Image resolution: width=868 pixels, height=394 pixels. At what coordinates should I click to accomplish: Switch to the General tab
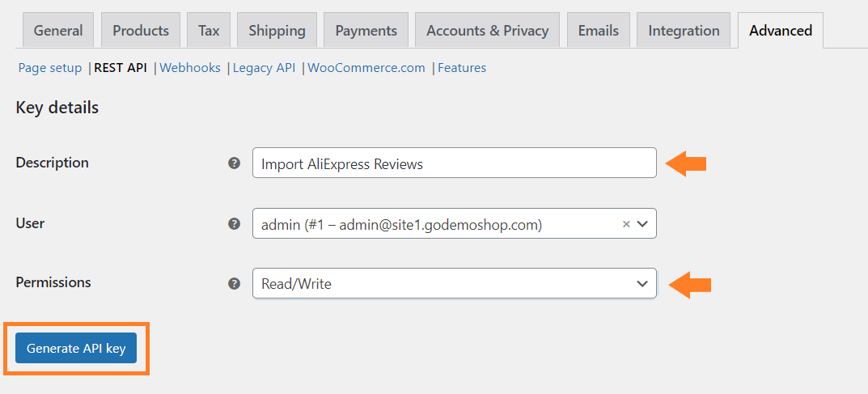pos(58,31)
